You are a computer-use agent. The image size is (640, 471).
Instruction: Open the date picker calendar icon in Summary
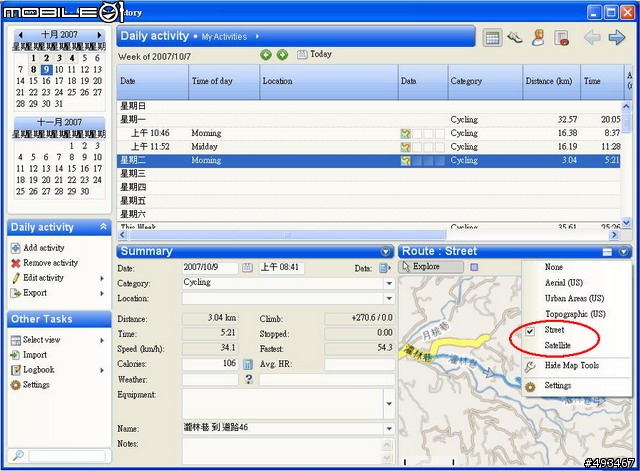tap(247, 268)
